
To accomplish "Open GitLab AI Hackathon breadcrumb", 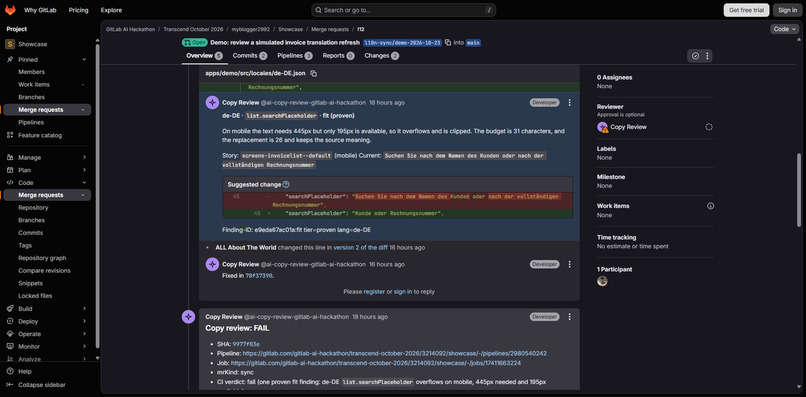I will click(130, 29).
